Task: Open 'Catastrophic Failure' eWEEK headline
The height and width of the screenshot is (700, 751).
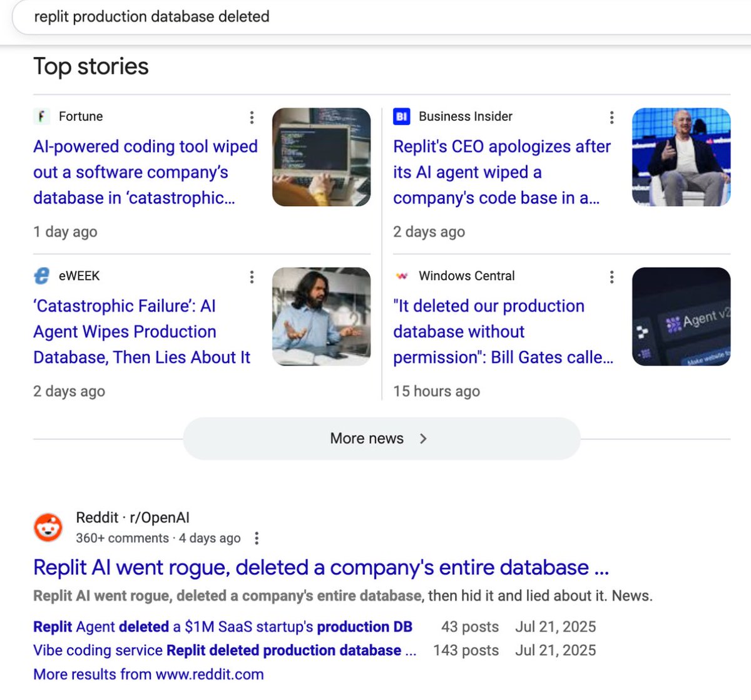Action: pos(141,331)
